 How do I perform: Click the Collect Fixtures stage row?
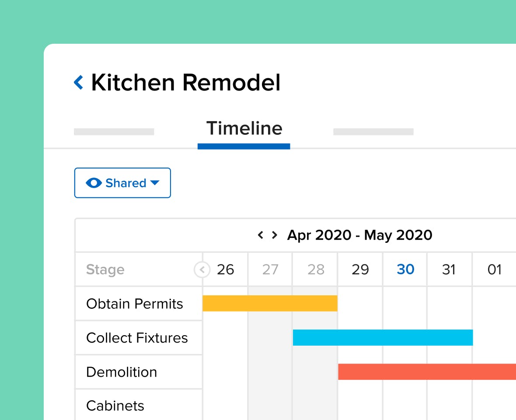click(139, 338)
